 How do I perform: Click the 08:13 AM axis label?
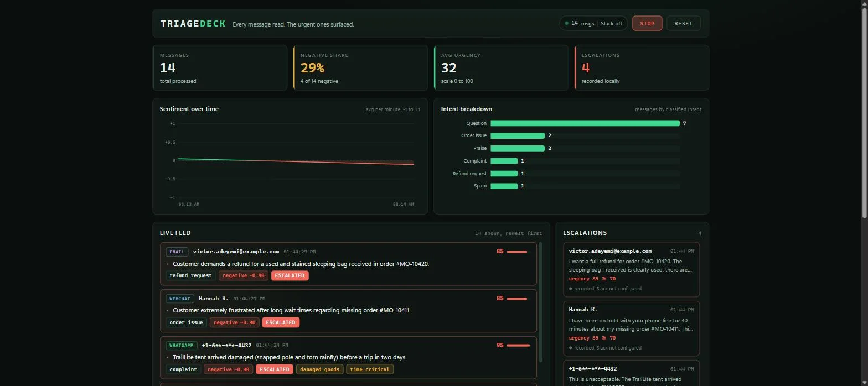pos(189,205)
